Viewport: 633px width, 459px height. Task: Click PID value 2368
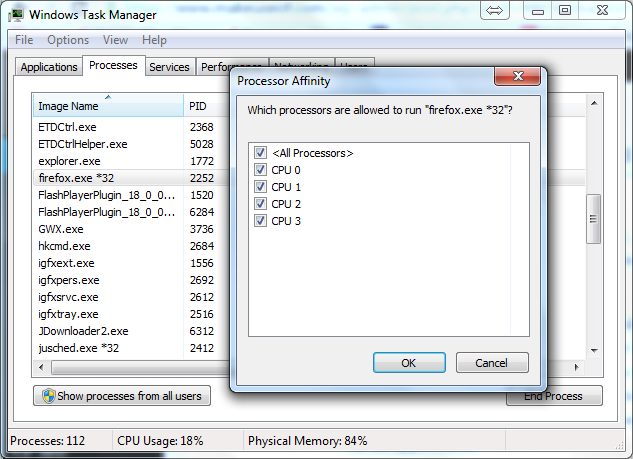point(201,127)
